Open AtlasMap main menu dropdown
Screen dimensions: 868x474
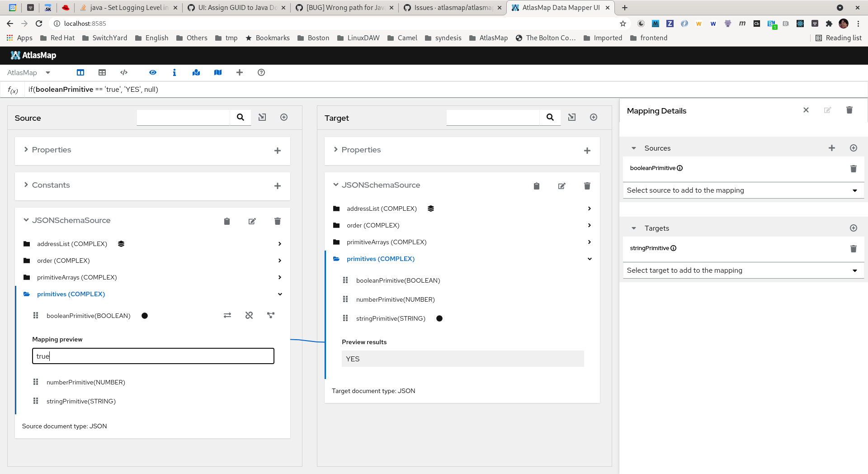point(28,73)
